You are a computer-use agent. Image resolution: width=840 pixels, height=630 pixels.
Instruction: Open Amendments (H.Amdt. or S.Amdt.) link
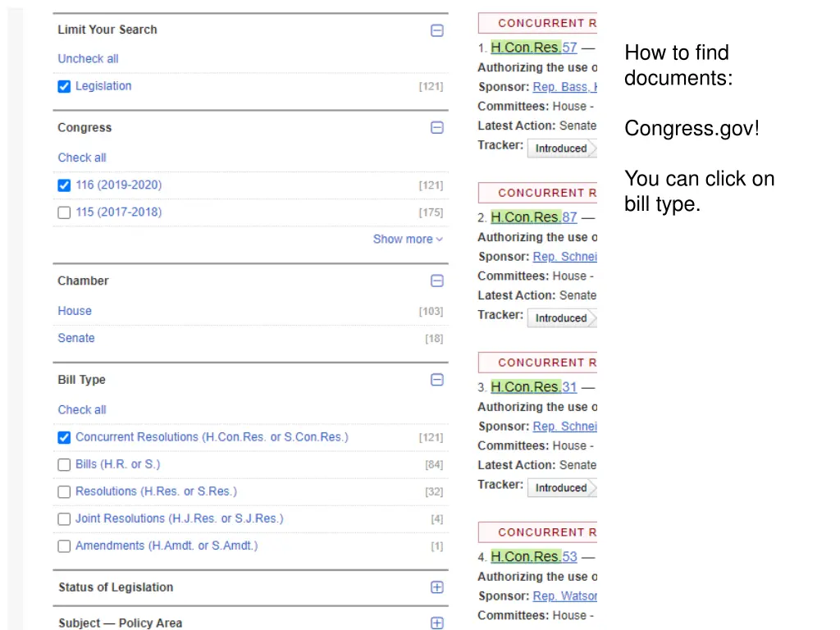167,546
